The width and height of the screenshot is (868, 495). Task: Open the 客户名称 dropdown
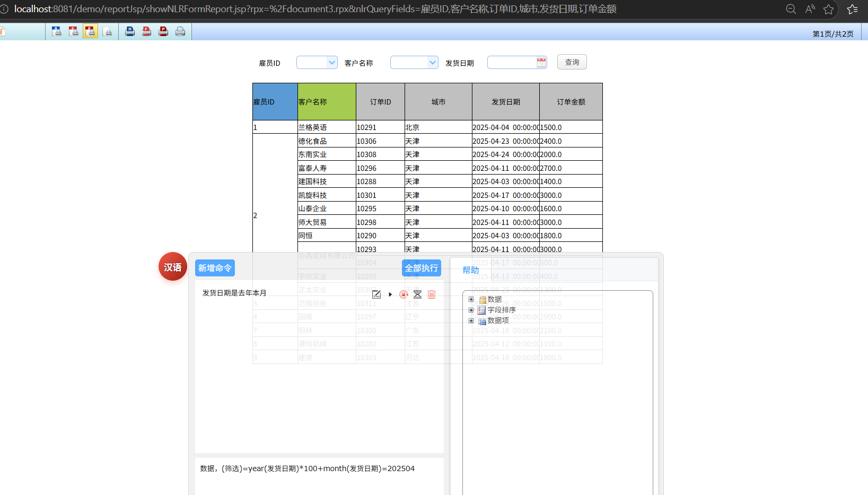tap(432, 63)
